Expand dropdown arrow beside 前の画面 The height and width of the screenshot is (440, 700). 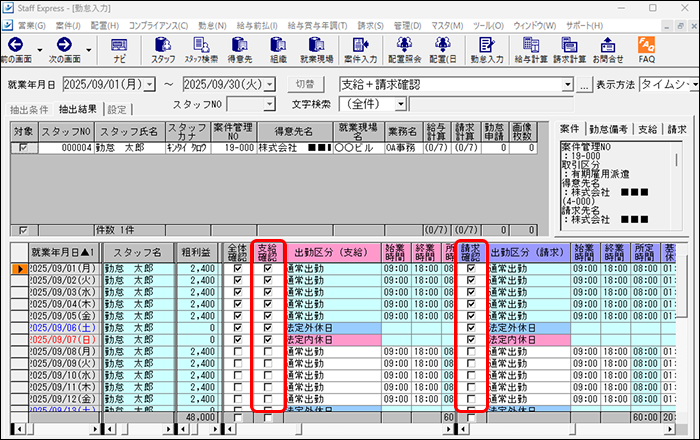coord(40,50)
